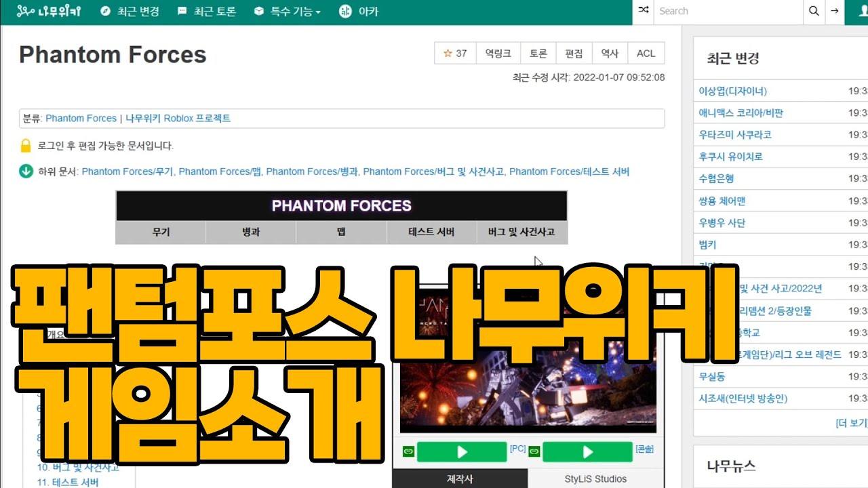Open the 나무위키 home logo
868x488 pixels.
48,12
